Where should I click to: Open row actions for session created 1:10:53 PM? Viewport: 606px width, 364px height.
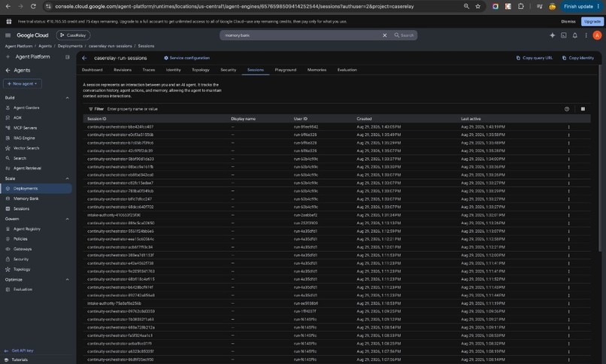coord(568,304)
